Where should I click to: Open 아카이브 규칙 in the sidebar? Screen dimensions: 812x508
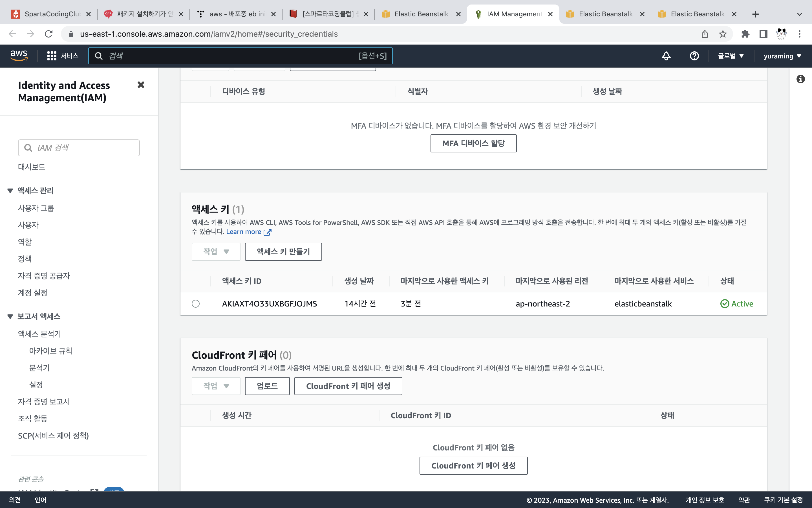click(51, 351)
